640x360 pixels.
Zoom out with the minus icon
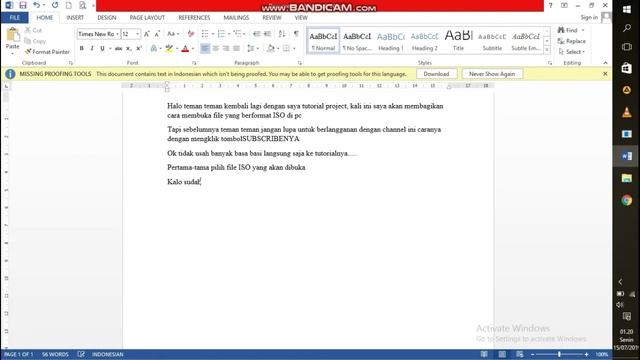click(533, 354)
